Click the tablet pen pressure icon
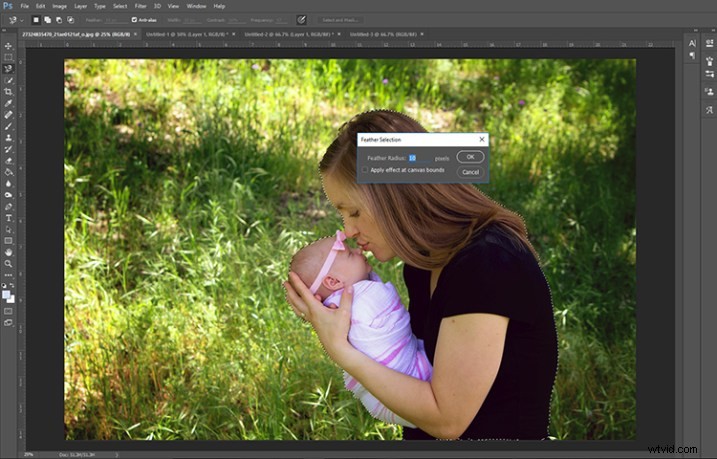Image resolution: width=717 pixels, height=459 pixels. coord(301,20)
